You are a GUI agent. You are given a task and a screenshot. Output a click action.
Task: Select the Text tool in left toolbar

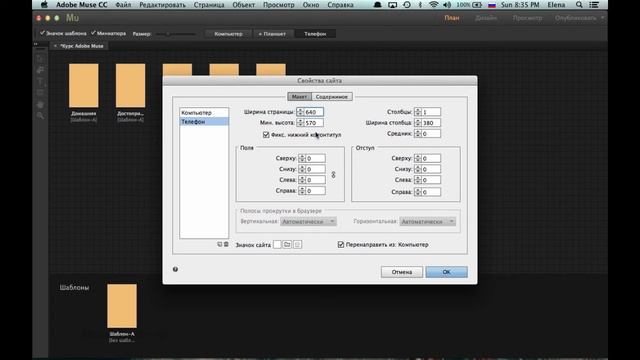click(x=40, y=82)
